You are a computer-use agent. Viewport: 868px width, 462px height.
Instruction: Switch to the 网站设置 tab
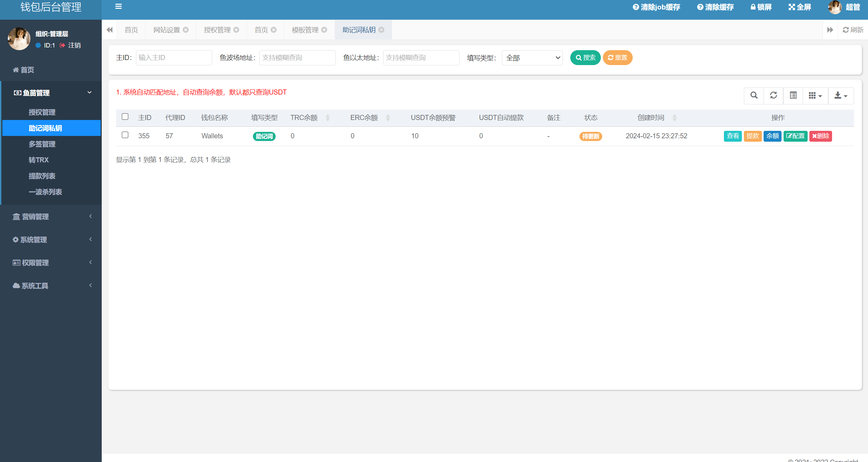click(x=166, y=30)
